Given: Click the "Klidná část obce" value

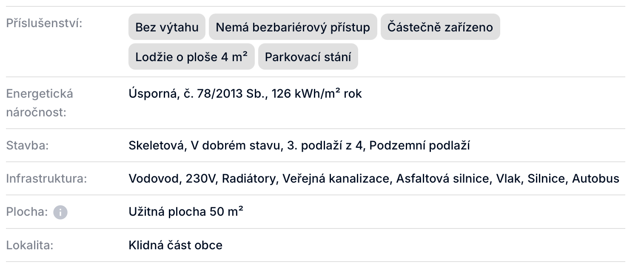Looking at the screenshot, I should point(175,245).
